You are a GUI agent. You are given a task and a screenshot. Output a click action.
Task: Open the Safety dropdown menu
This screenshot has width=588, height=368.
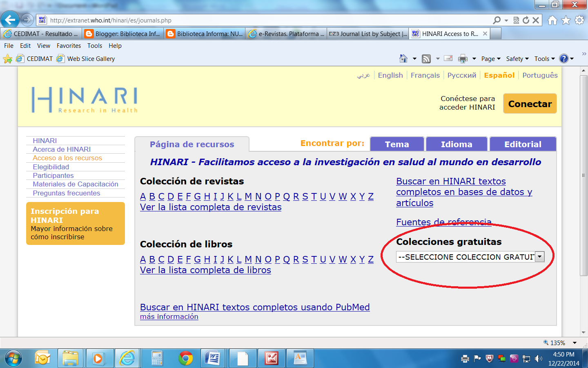pos(517,59)
